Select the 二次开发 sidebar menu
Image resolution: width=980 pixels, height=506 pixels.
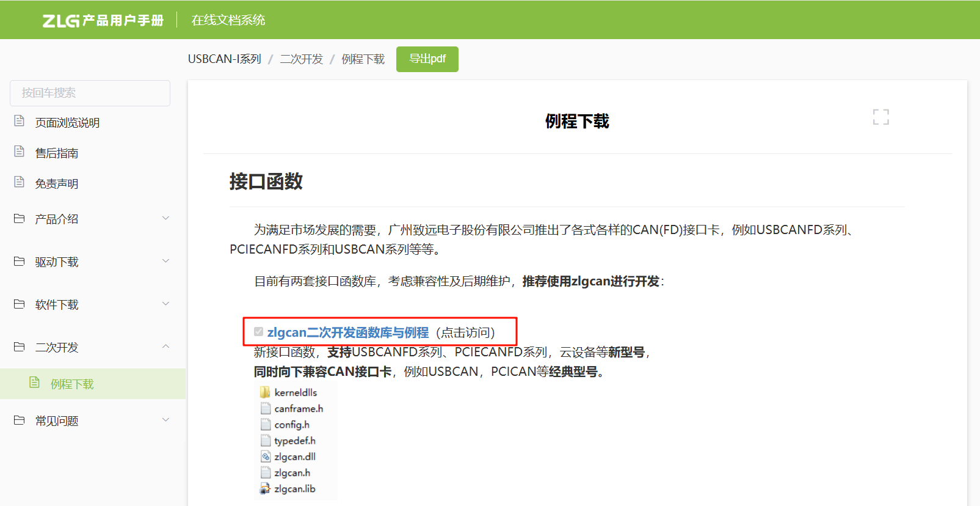tap(56, 348)
